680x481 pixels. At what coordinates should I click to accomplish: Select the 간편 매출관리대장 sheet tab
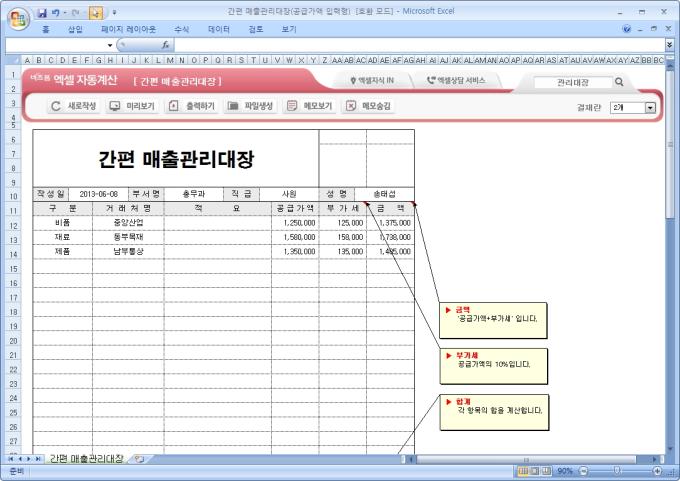(x=87, y=458)
